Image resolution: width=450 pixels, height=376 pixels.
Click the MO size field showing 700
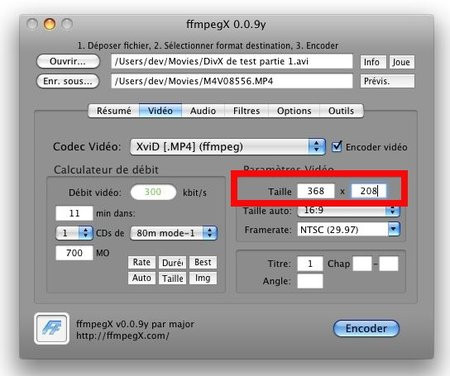coord(74,253)
